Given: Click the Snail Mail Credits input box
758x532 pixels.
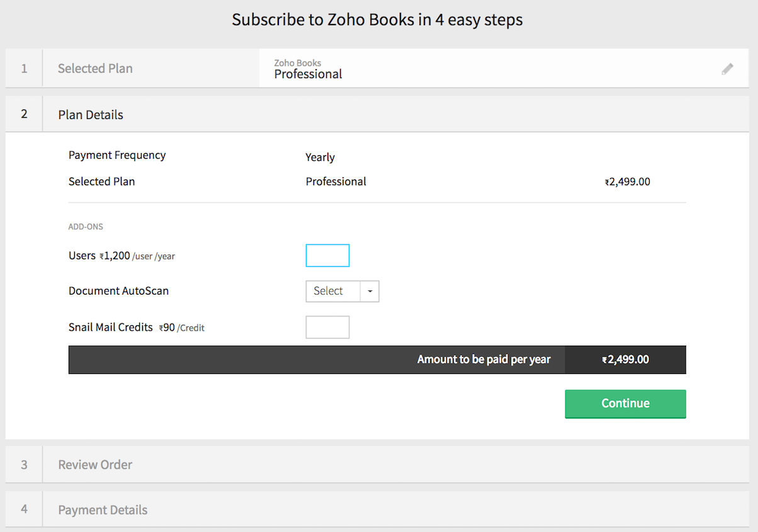Looking at the screenshot, I should click(327, 327).
